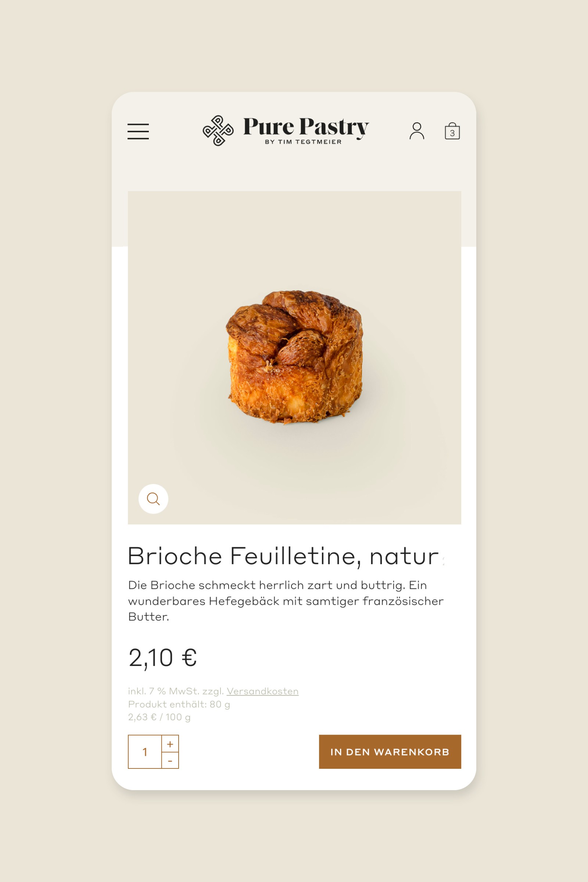588x882 pixels.
Task: Click the 2,63 € / 100 g unit price
Action: [159, 717]
